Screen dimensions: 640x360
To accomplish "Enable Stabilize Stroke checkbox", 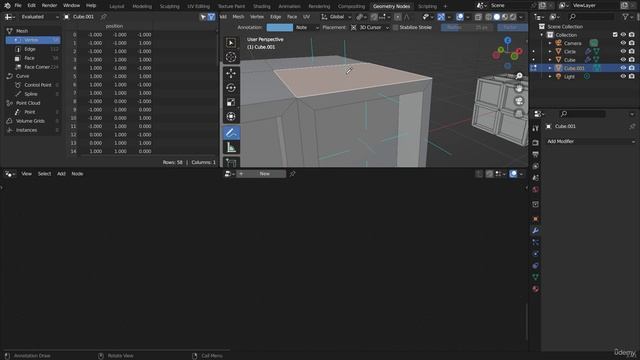I will point(395,27).
